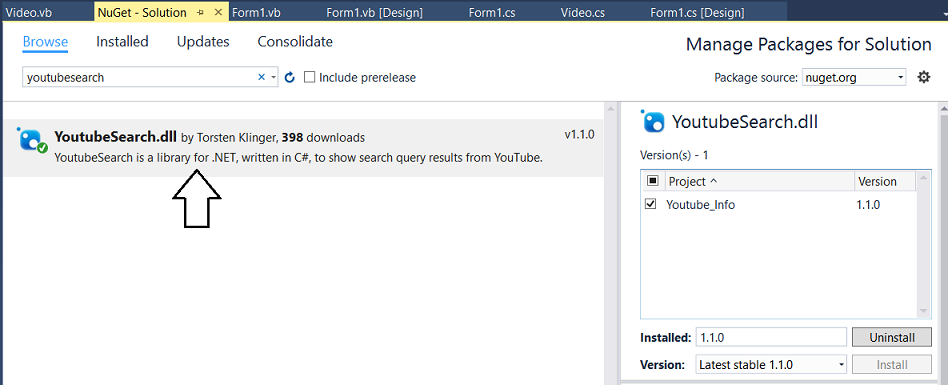Switch to Browse tab
Viewport: 948px width, 385px height.
tap(45, 42)
